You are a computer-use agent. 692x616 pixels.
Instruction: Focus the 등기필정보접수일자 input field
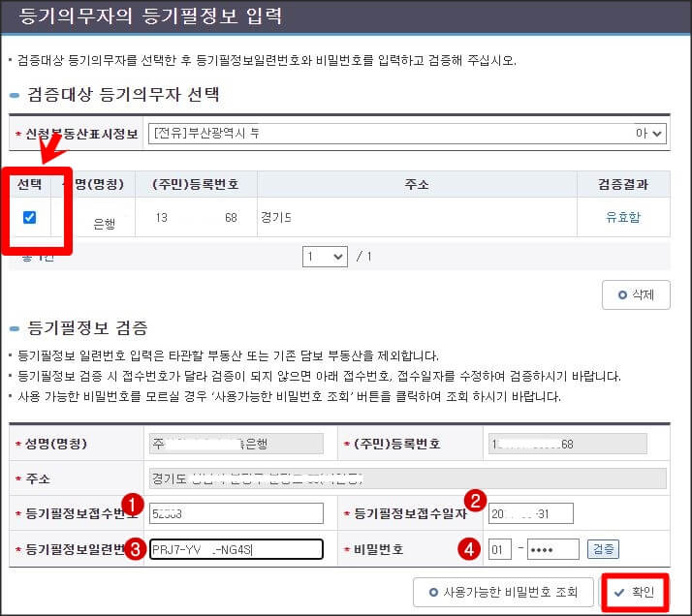pos(530,513)
